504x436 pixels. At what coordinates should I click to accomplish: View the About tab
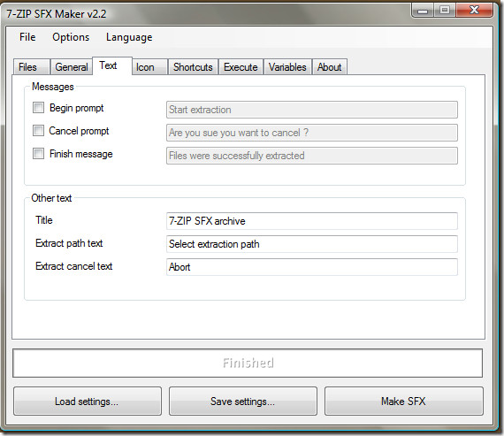[x=330, y=67]
